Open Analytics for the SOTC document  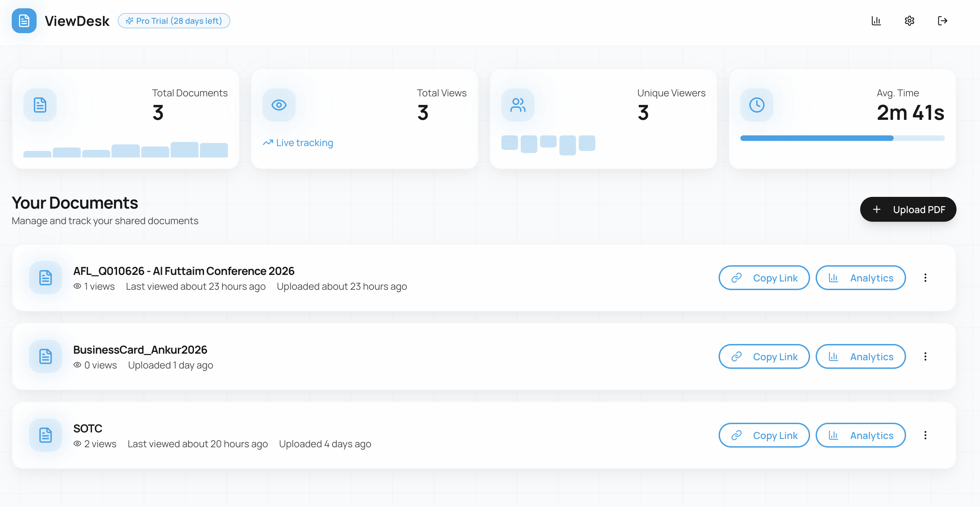[861, 435]
